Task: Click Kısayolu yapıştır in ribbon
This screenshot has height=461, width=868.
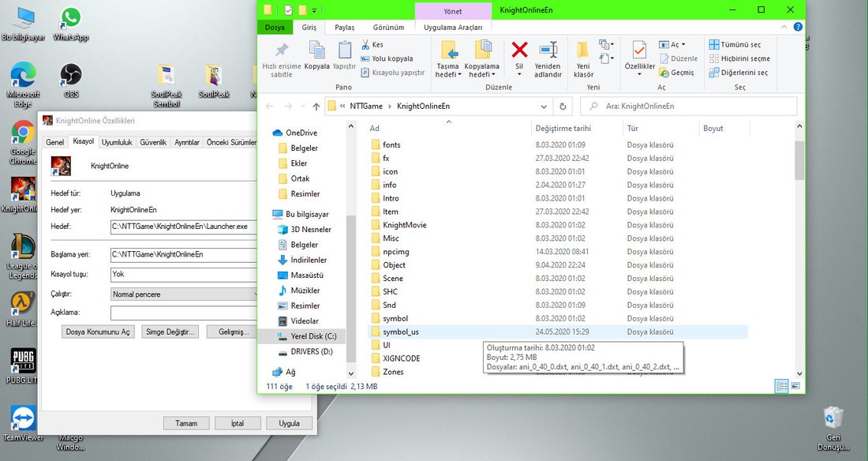Action: coord(392,73)
